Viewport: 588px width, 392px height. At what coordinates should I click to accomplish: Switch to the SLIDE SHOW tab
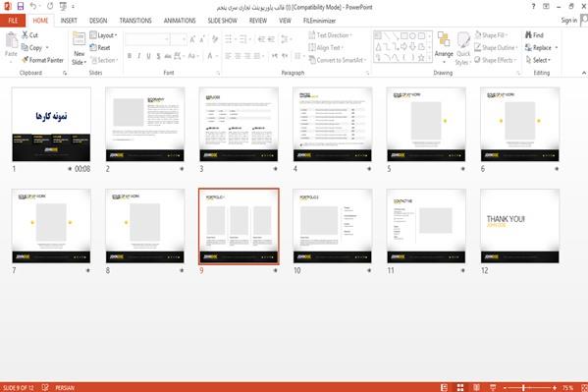(x=223, y=21)
